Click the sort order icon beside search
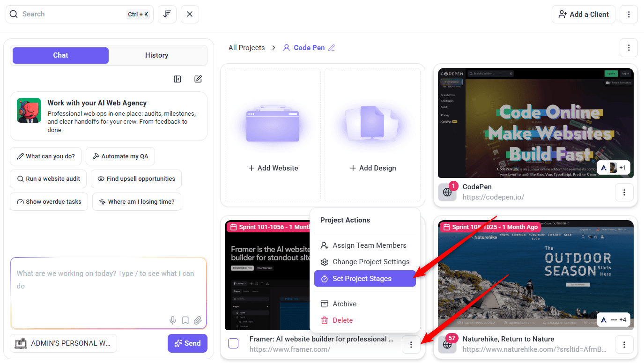Image resolution: width=644 pixels, height=363 pixels. [x=167, y=14]
